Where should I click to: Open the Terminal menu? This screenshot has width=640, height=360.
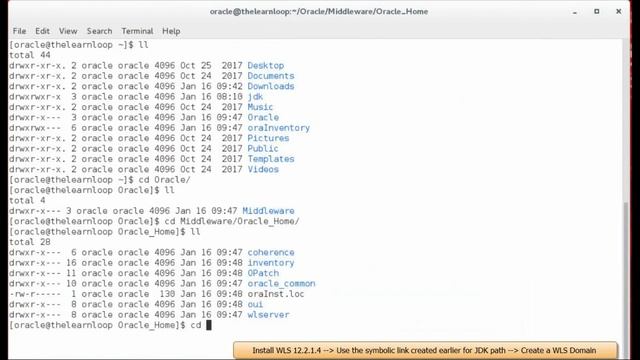tap(137, 31)
